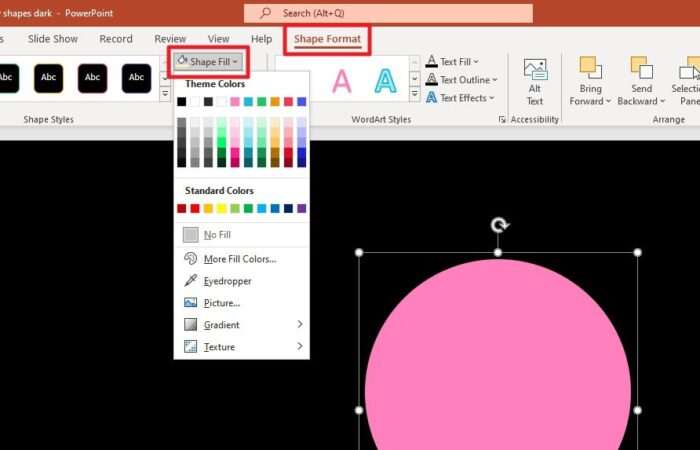Click the Texture submenu arrow chevron
The height and width of the screenshot is (450, 700).
tap(300, 346)
